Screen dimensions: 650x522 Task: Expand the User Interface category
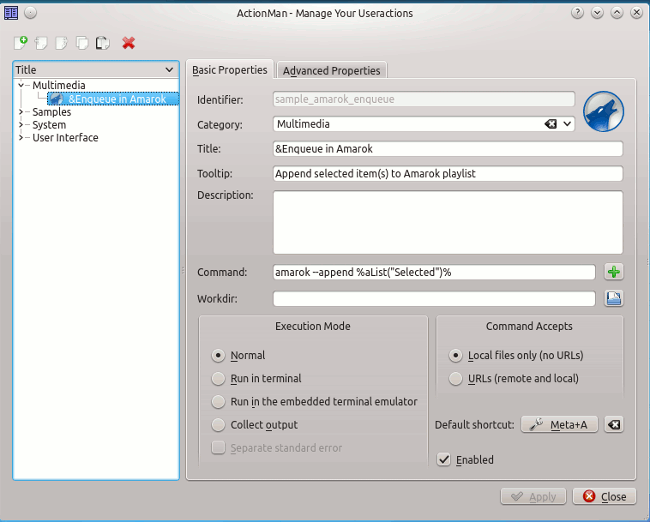pyautogui.click(x=21, y=138)
